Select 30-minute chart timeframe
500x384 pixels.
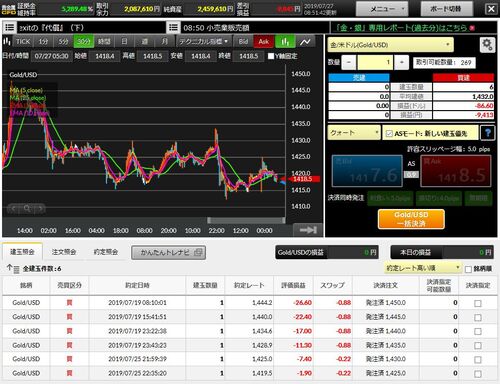[x=84, y=42]
